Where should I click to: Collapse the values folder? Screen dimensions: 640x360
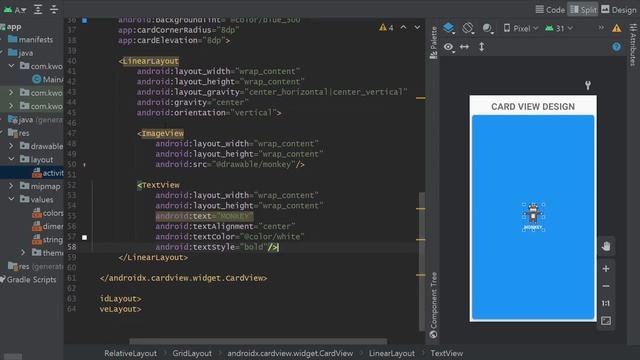(11, 199)
